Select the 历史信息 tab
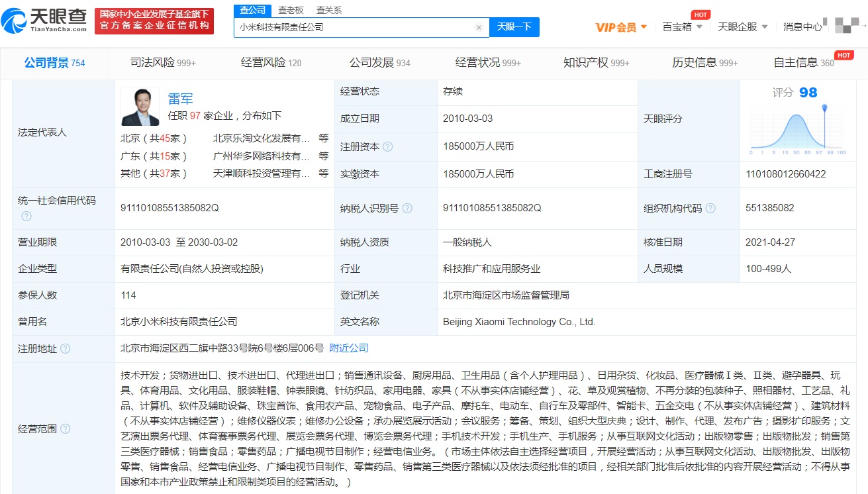This screenshot has height=494, width=868. click(x=704, y=63)
